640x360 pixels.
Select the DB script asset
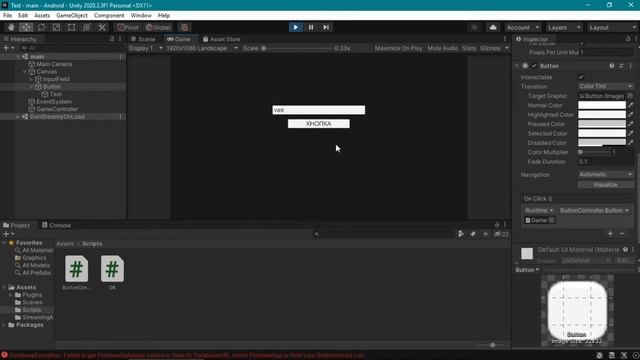pyautogui.click(x=112, y=273)
